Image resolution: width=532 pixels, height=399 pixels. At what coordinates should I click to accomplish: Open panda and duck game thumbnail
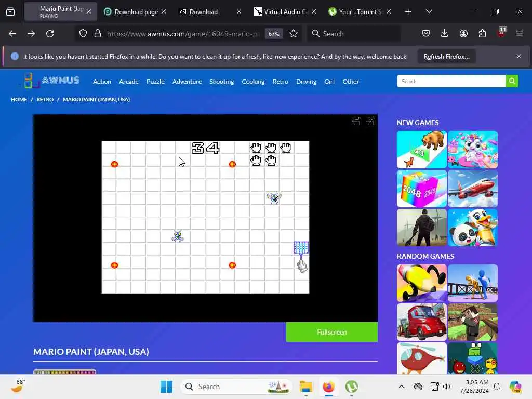pos(473,228)
